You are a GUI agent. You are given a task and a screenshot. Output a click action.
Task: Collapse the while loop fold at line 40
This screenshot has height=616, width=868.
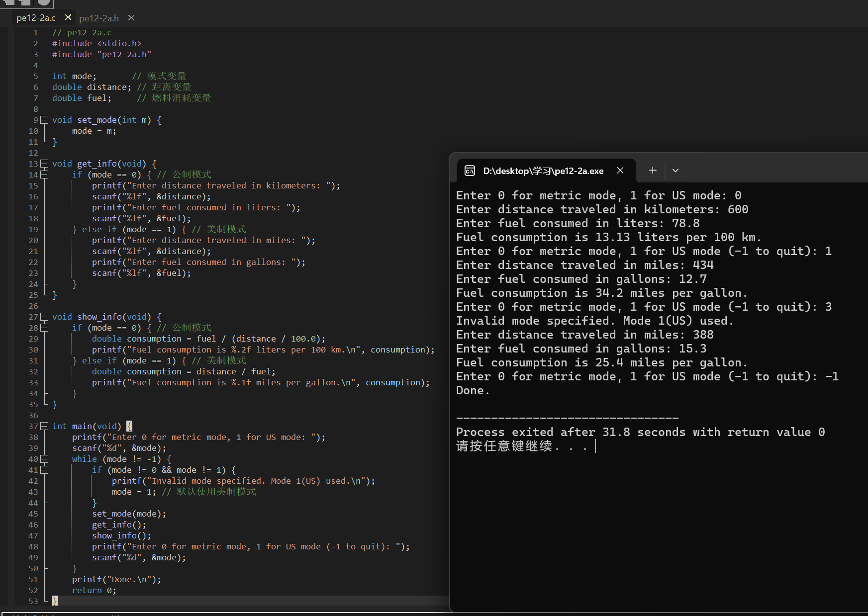coord(44,459)
